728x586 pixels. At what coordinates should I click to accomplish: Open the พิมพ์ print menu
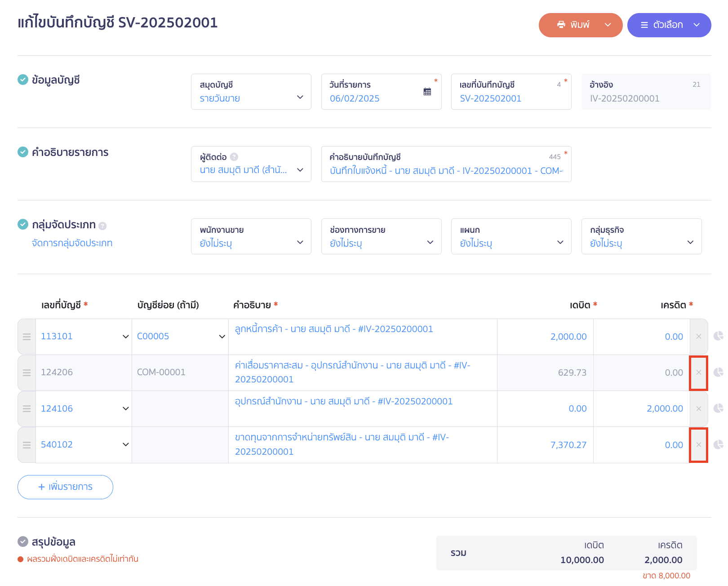(x=580, y=25)
